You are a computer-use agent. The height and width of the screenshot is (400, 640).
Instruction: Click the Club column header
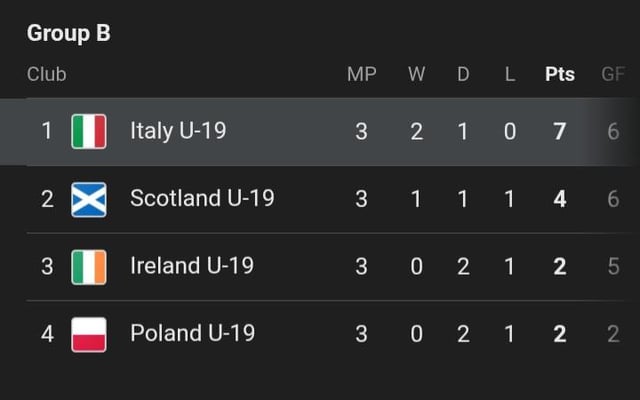click(47, 75)
